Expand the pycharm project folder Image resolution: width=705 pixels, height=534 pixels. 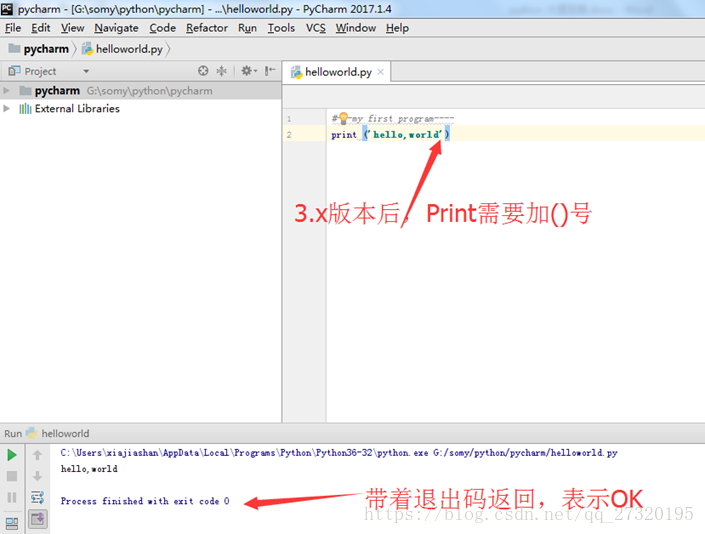tap(6, 91)
